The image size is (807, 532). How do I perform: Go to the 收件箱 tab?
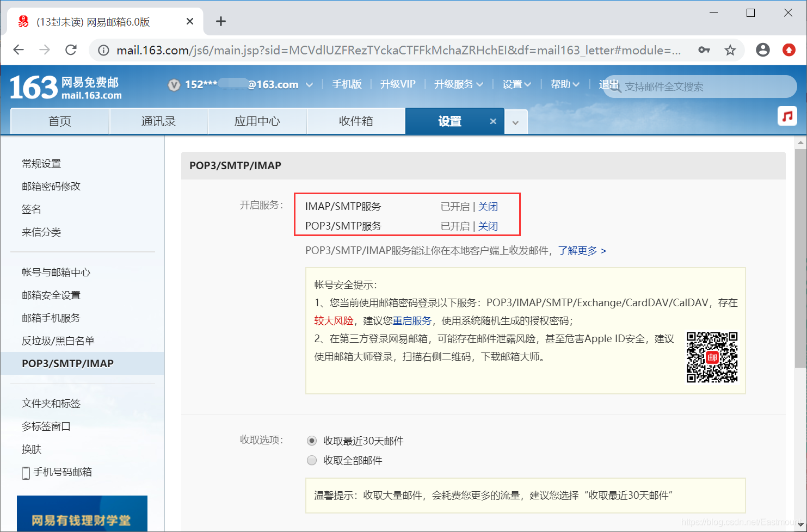click(x=356, y=121)
